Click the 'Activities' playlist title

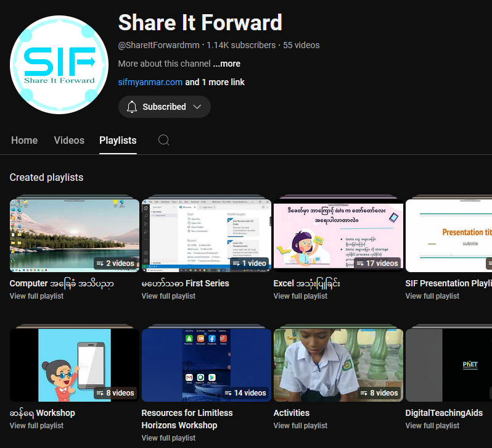292,413
